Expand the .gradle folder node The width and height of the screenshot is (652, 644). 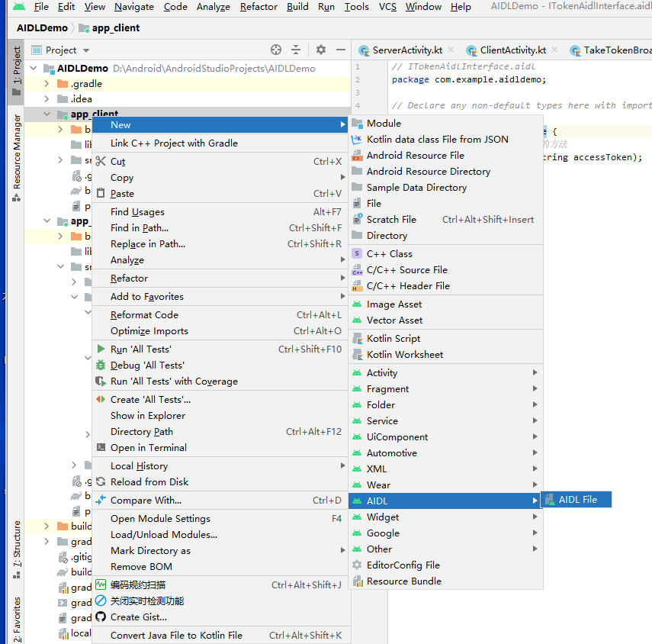[x=47, y=84]
